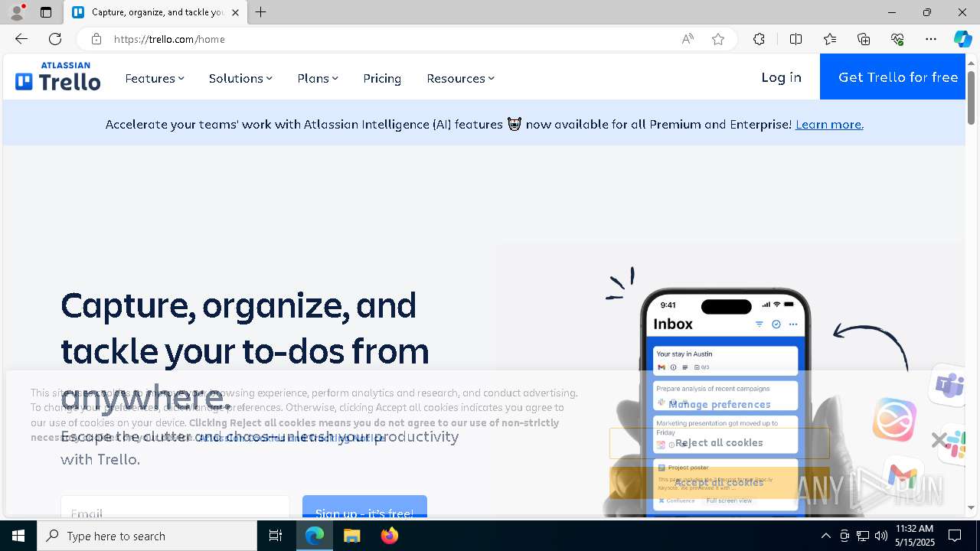The height and width of the screenshot is (551, 980).
Task: Click Manage preferences for cookies
Action: click(719, 404)
